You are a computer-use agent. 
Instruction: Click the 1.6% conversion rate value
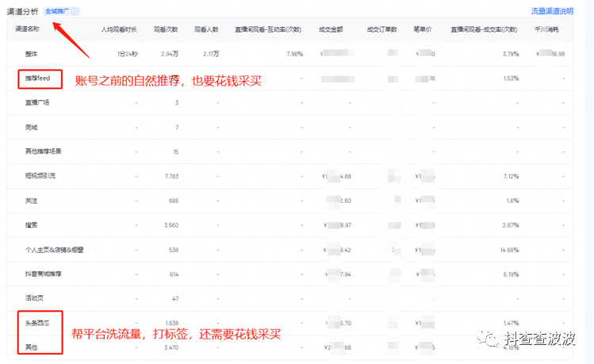tap(512, 201)
